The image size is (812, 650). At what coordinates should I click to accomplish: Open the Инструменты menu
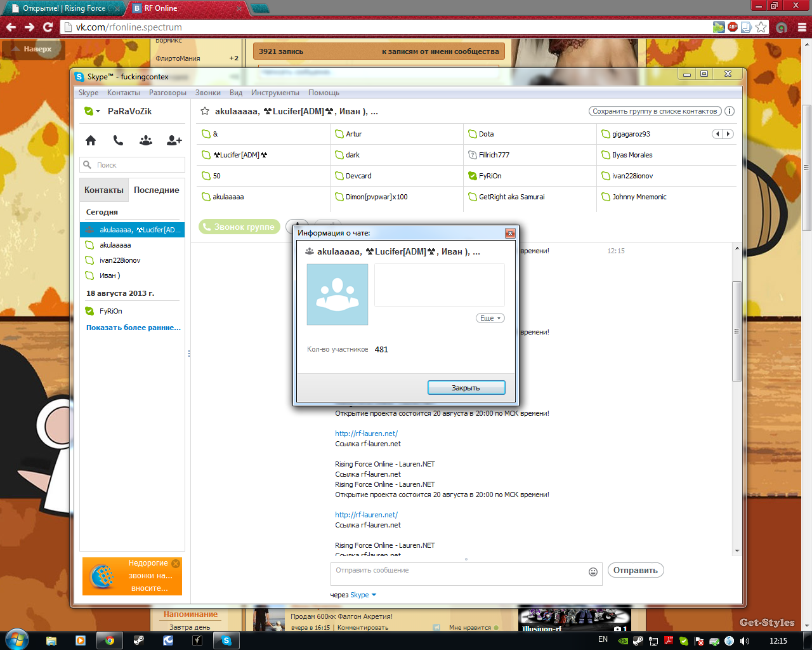[275, 93]
